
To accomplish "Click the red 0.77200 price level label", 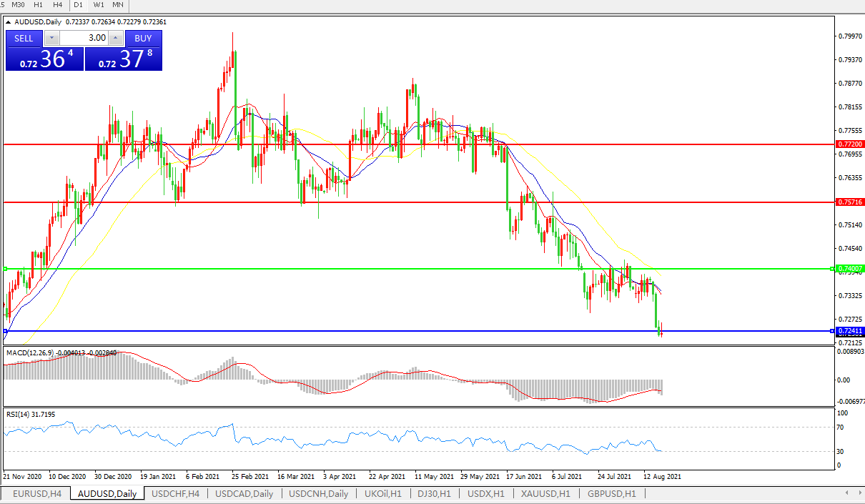I will [849, 144].
